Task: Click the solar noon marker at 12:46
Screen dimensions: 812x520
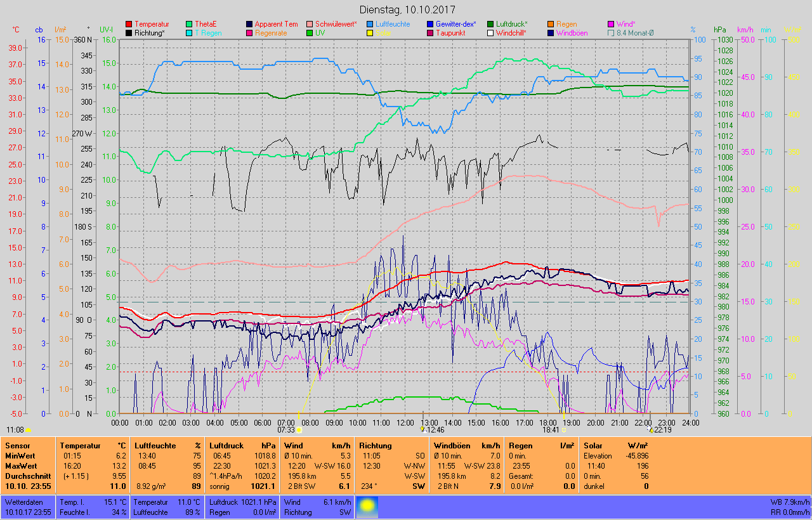Action: (422, 429)
